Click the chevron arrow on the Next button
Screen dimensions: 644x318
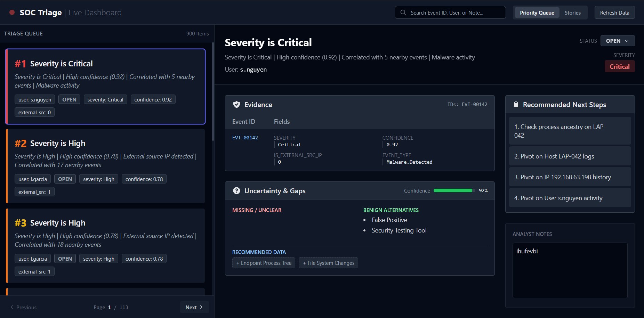coord(201,307)
